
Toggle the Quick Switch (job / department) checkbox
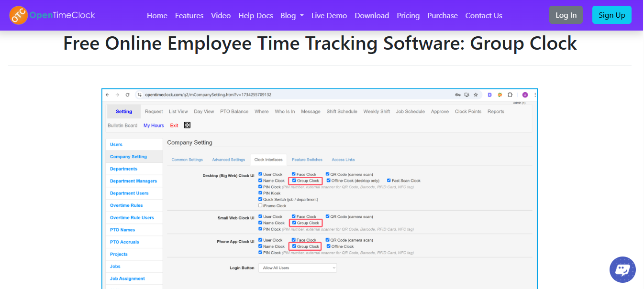(260, 199)
